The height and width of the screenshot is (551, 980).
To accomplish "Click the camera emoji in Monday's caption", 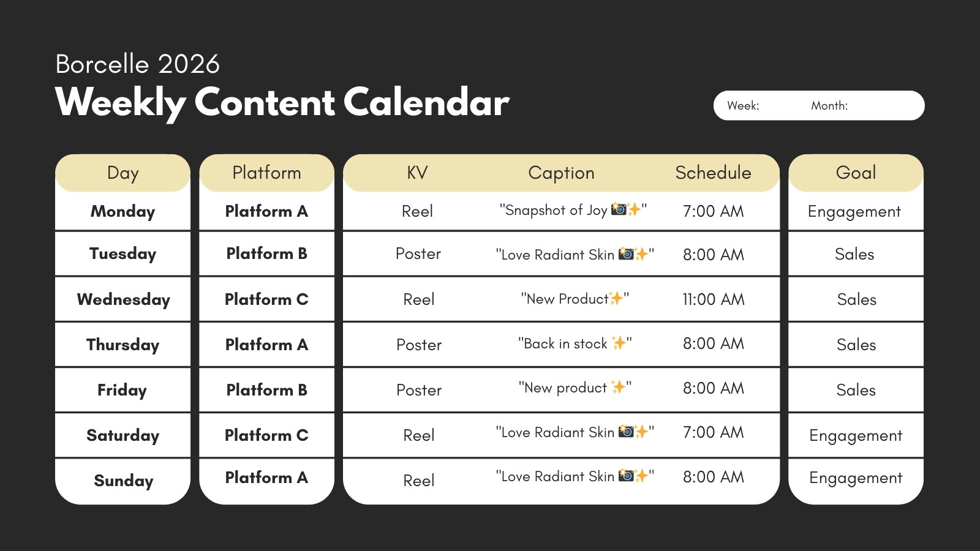I will click(x=619, y=209).
